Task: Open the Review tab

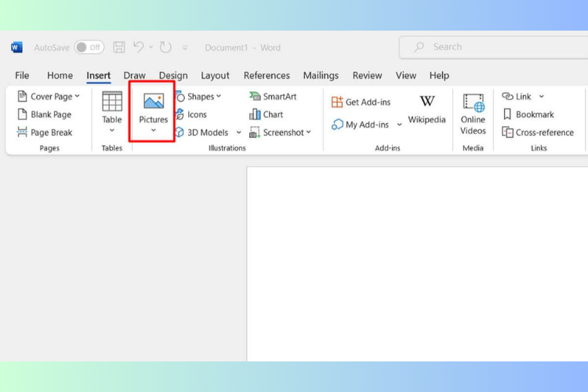Action: [367, 75]
